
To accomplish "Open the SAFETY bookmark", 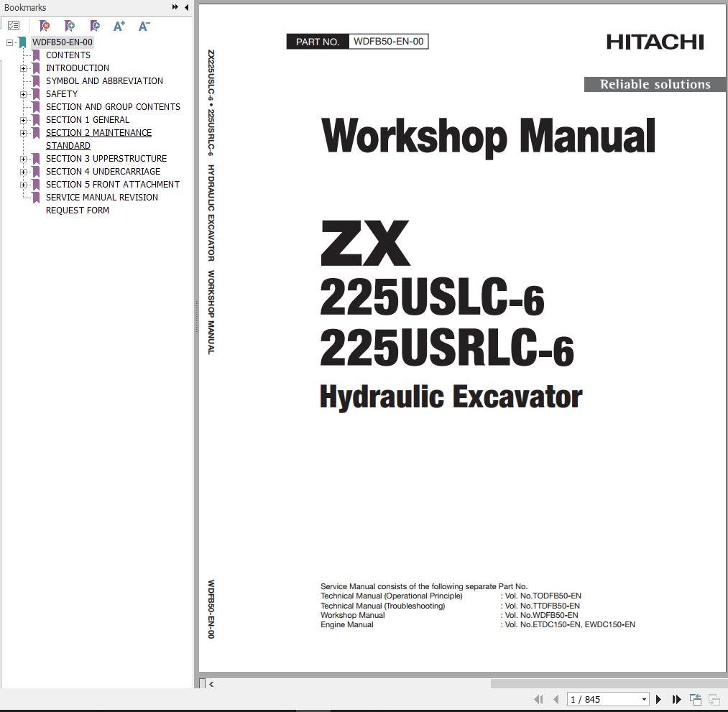I will (x=62, y=94).
